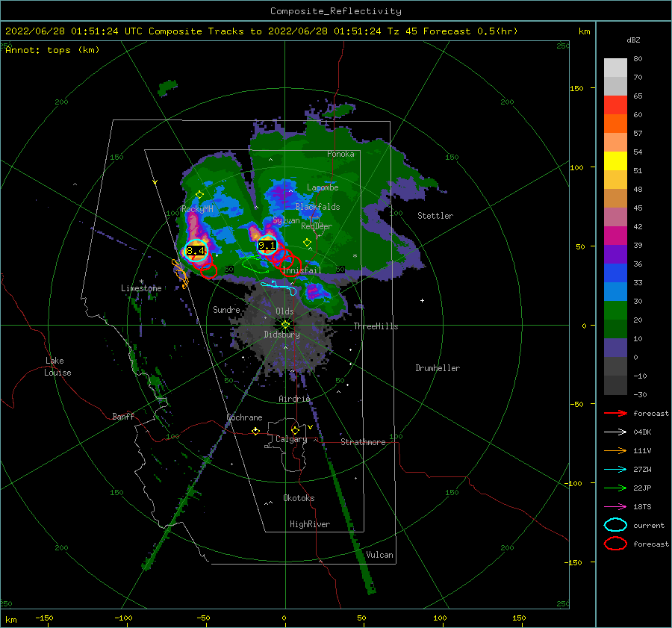672x628 pixels.
Task: Click the RedDeer city label
Action: coord(317,226)
